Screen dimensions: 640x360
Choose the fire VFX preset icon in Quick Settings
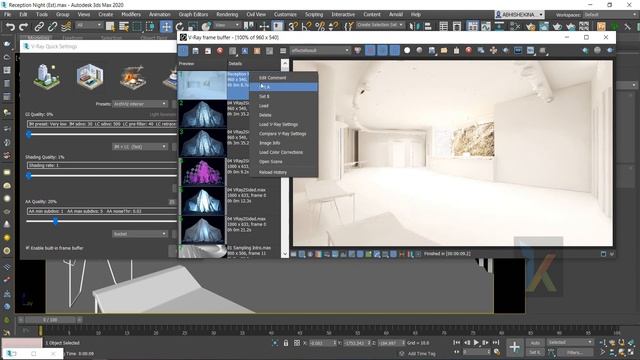133,77
